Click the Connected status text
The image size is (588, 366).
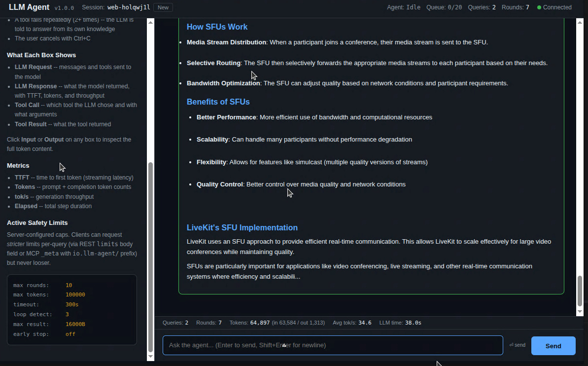(x=557, y=7)
